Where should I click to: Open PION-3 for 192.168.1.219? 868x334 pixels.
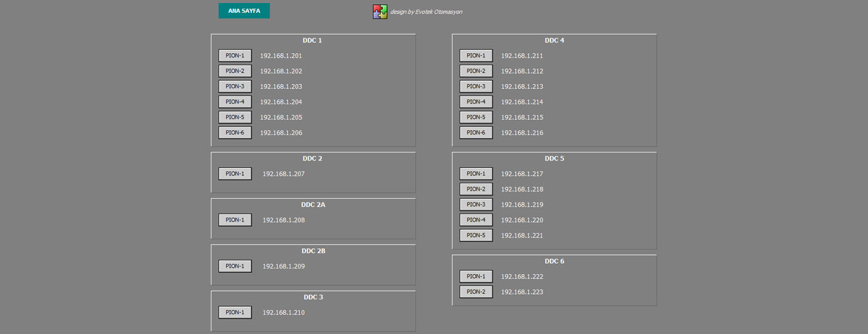tap(476, 204)
